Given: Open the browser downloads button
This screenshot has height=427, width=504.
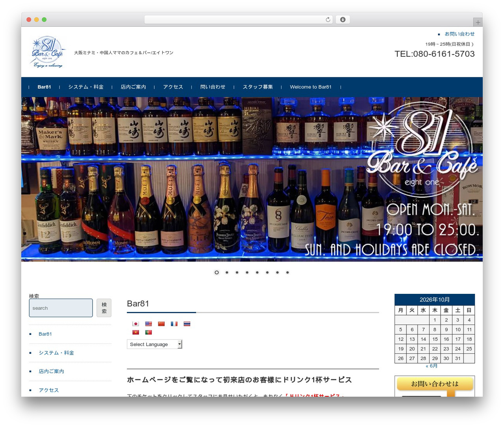Looking at the screenshot, I should click(343, 20).
